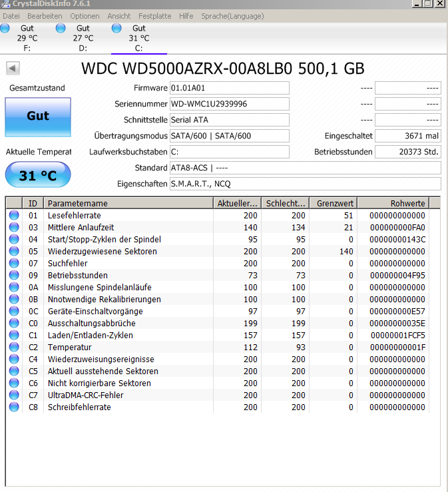Select the Lesefehlerrate parameter name

tap(75, 216)
